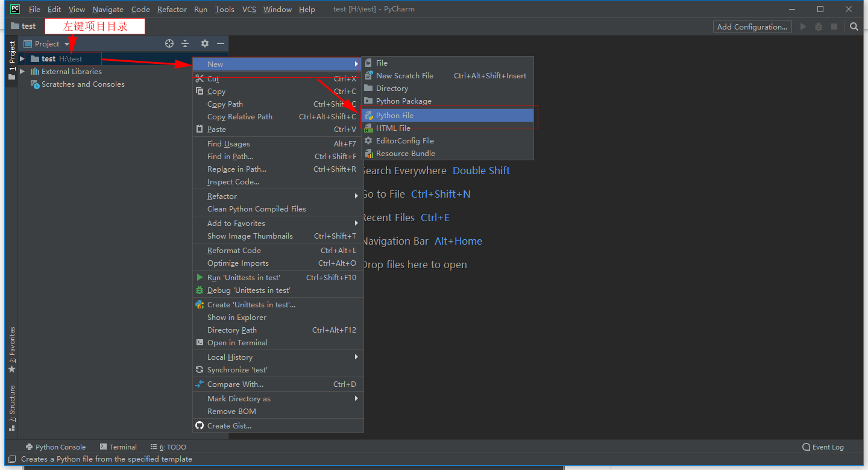Open the Add Configuration dropdown button
Screen dimensions: 868x470
point(752,27)
